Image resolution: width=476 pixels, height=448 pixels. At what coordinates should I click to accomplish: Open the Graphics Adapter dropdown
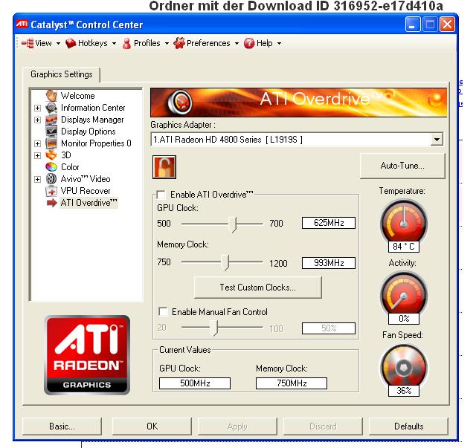(437, 140)
